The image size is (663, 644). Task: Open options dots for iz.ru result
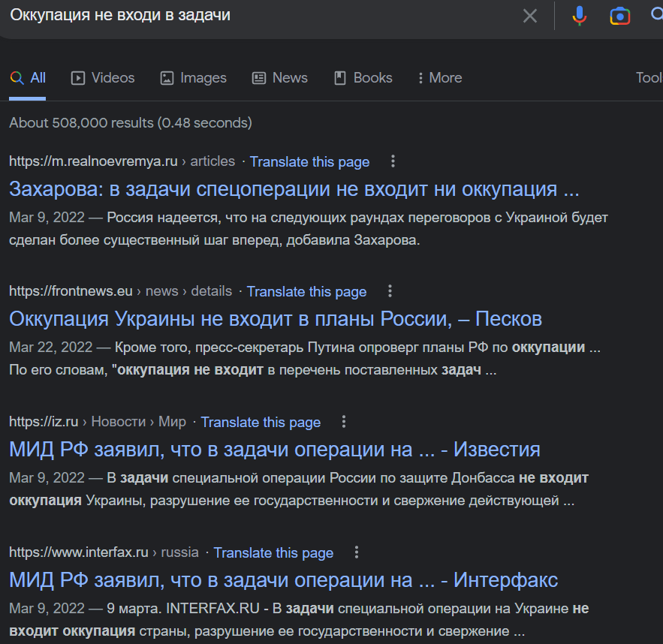coord(344,421)
